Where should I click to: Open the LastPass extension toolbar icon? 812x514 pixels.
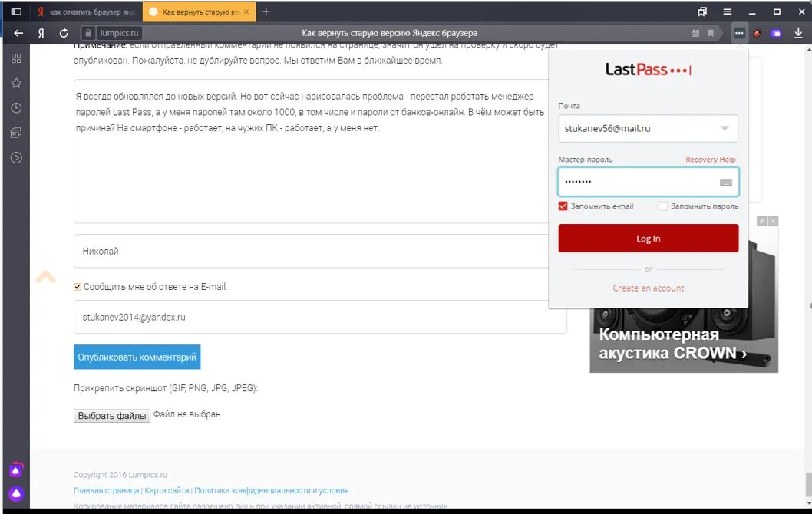739,33
